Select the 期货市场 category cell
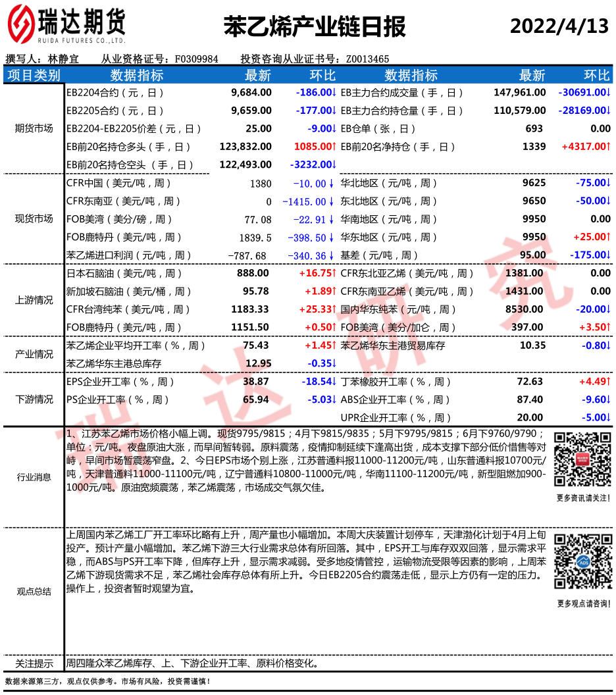 tap(34, 129)
